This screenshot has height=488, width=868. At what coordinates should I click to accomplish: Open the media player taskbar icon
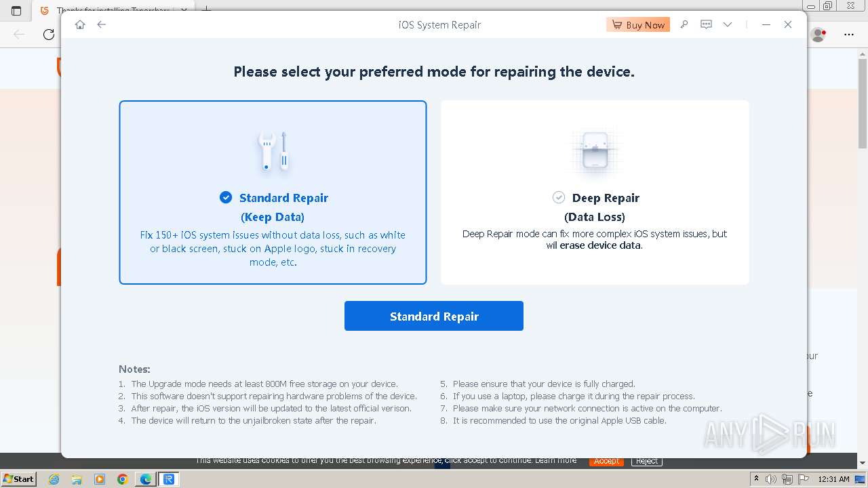(x=100, y=479)
